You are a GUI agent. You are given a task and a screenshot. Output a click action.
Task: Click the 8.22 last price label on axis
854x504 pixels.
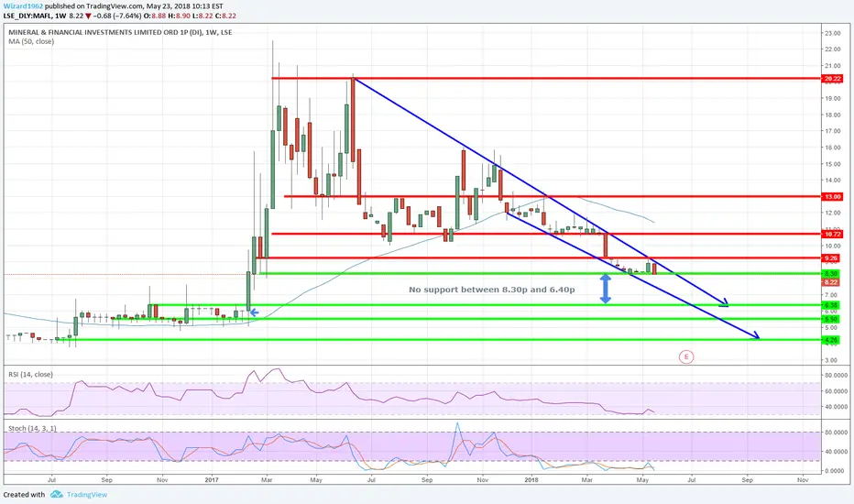pyautogui.click(x=830, y=281)
